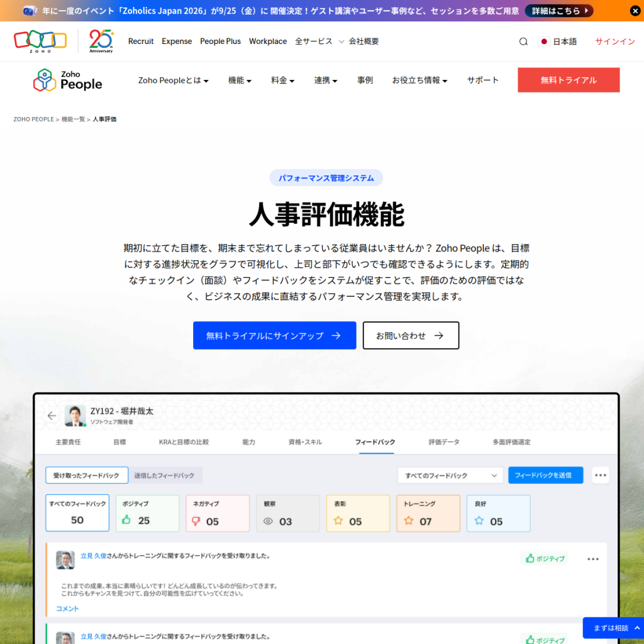The height and width of the screenshot is (644, 644).
Task: Expand the 料金 menu
Action: [282, 80]
